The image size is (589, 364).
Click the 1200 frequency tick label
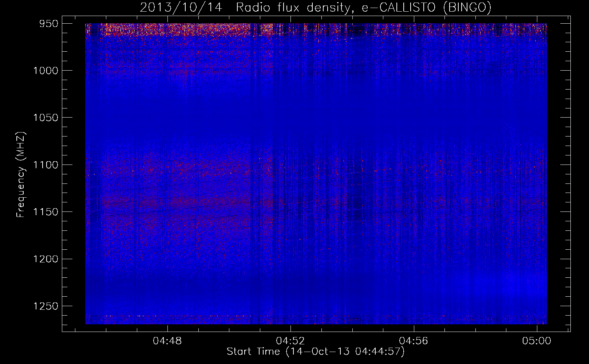coord(46,259)
